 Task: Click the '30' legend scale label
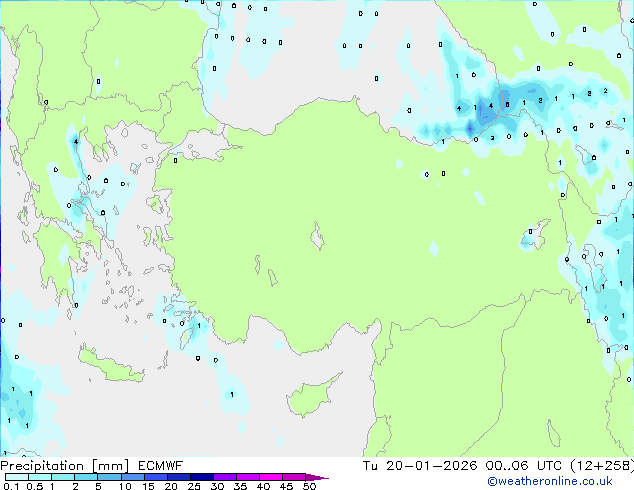pyautogui.click(x=217, y=486)
